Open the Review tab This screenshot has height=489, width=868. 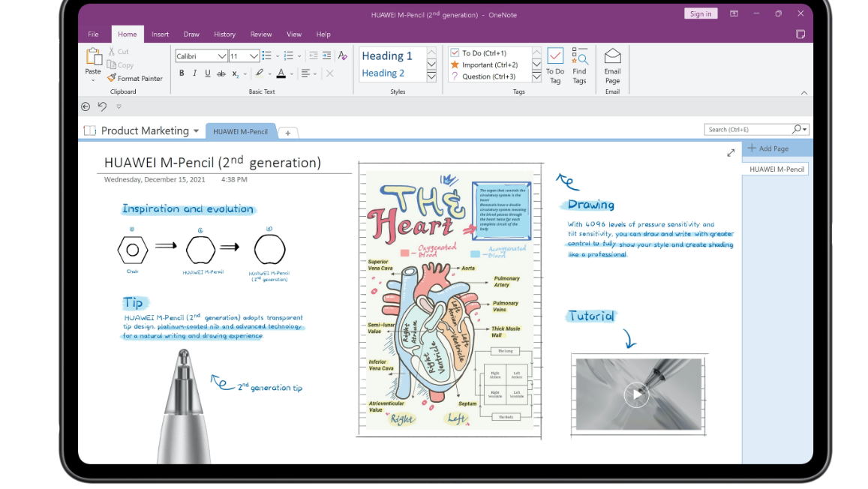pos(261,34)
